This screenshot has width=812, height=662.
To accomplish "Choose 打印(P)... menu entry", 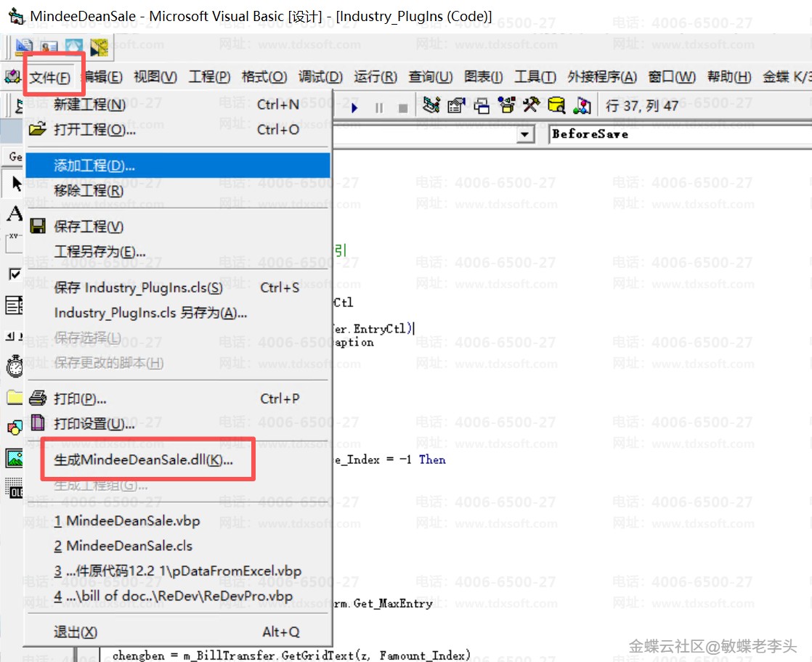I will (178, 399).
